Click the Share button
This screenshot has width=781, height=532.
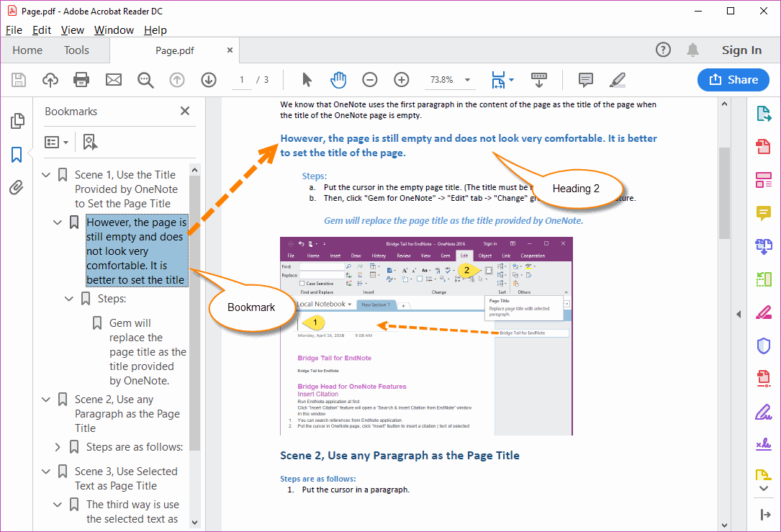733,80
